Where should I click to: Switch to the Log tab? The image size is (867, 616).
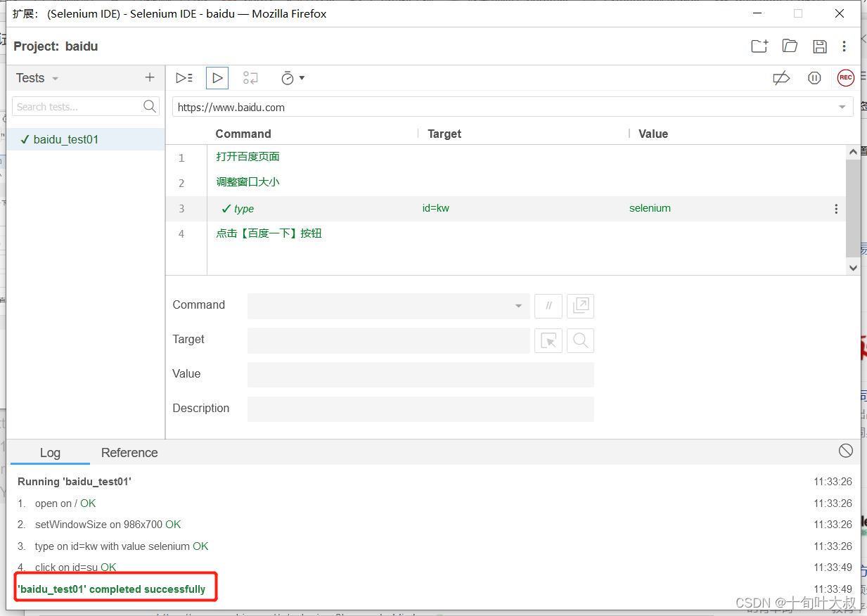coord(50,453)
